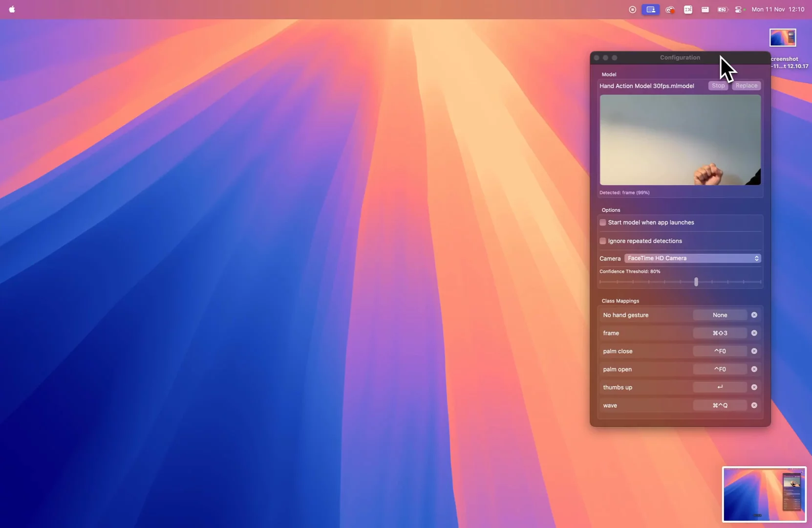Click the blue screen sharing menu bar icon
This screenshot has width=812, height=528.
point(650,9)
